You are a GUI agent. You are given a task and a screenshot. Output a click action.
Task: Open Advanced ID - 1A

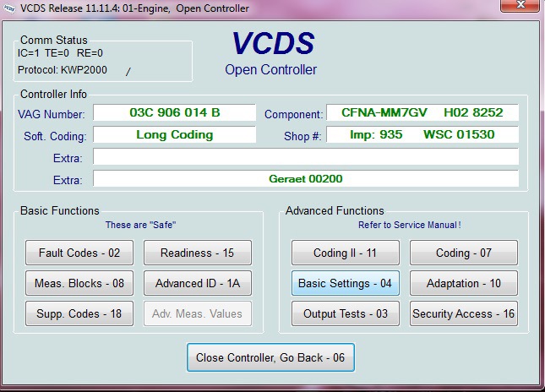click(x=198, y=283)
